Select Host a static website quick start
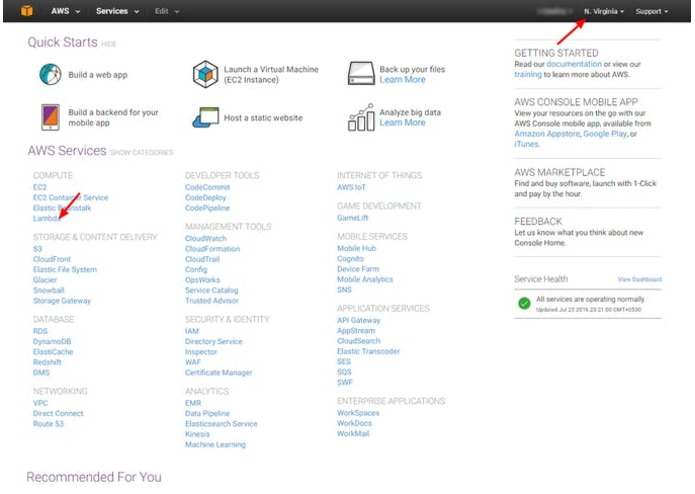The height and width of the screenshot is (494, 695). coord(263,118)
